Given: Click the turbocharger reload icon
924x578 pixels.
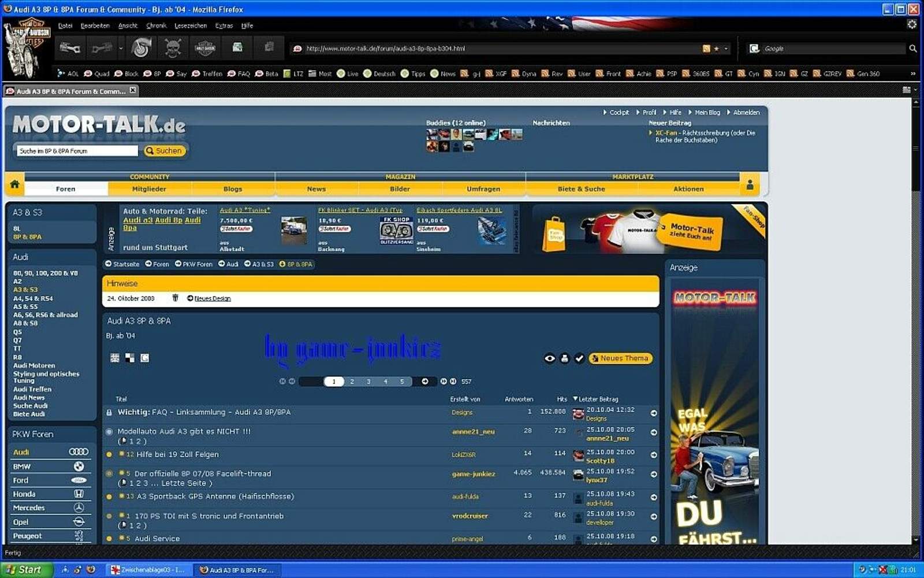Looking at the screenshot, I should [141, 48].
